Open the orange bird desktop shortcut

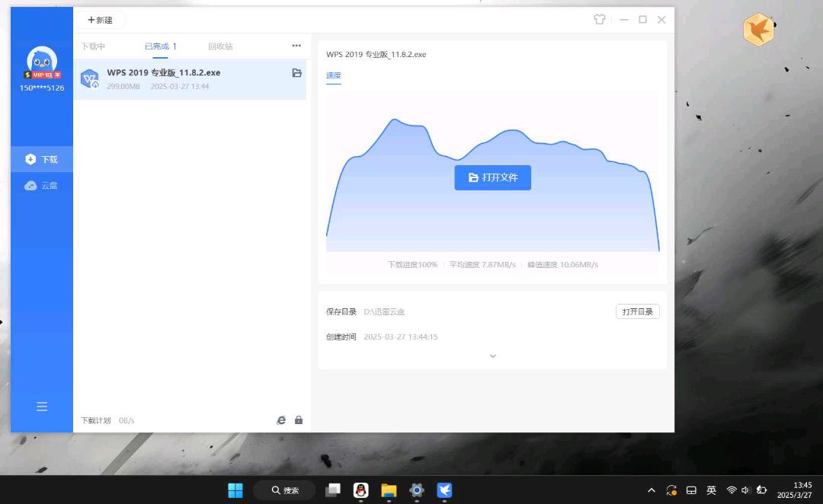pos(758,30)
